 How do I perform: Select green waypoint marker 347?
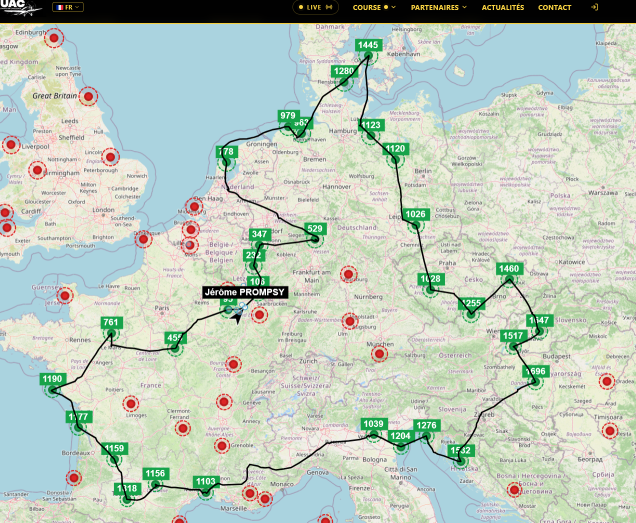[x=260, y=234]
